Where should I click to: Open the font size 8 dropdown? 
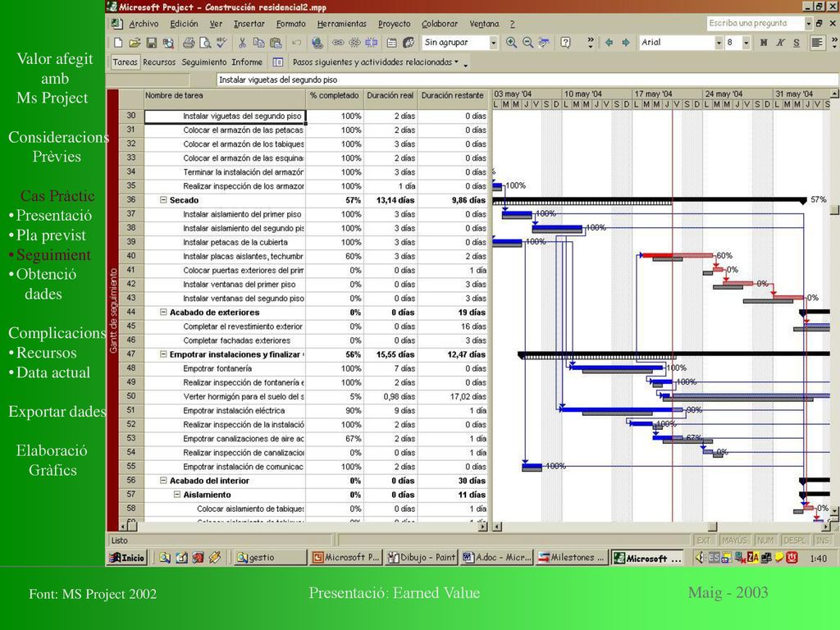(746, 43)
